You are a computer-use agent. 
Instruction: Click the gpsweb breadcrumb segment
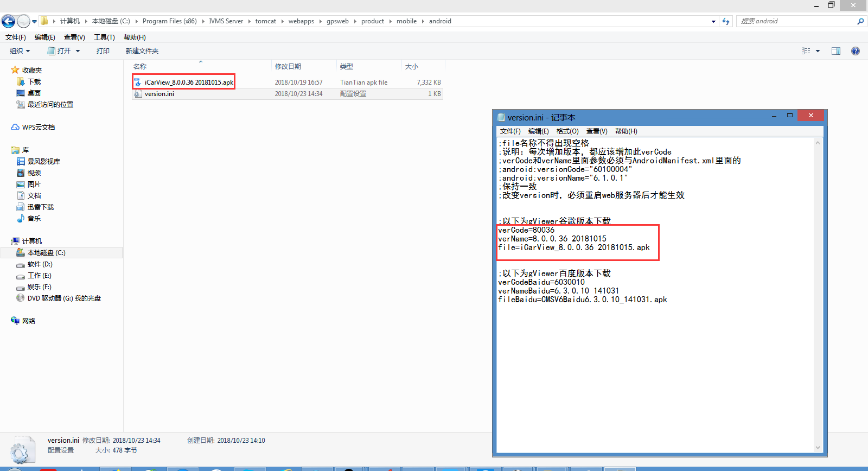[x=337, y=21]
